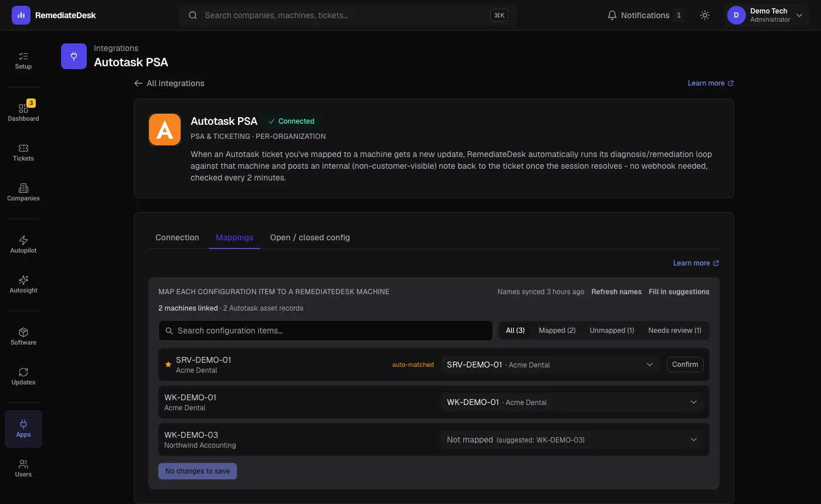
Task: Open Apps in the sidebar
Action: [x=23, y=429]
